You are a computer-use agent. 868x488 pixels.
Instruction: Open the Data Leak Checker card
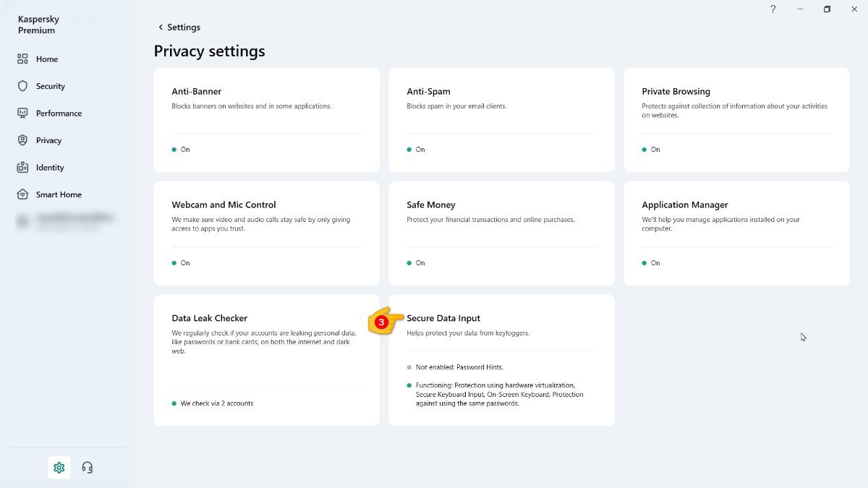coord(266,359)
